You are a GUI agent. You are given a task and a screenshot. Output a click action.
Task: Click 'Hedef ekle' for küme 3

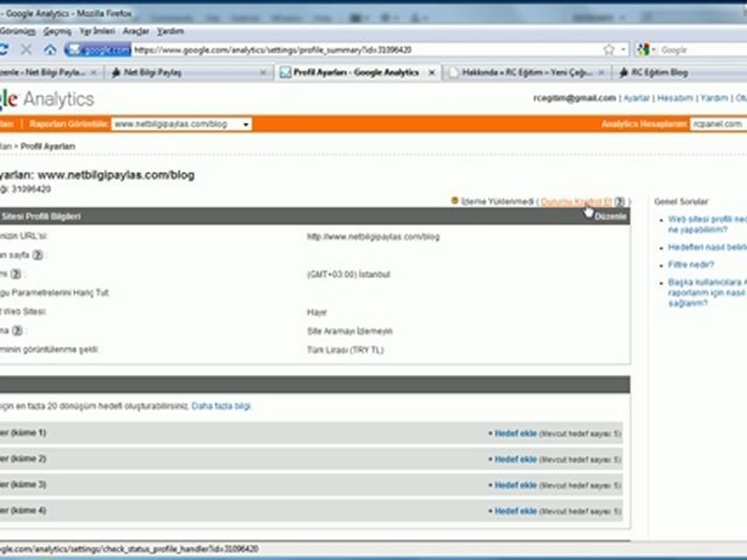(515, 485)
